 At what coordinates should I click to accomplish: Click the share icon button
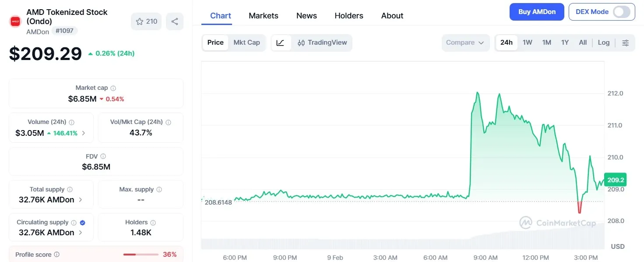pyautogui.click(x=175, y=21)
